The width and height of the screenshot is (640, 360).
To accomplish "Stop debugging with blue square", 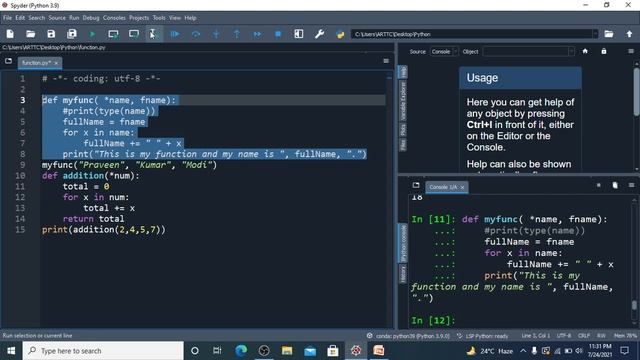I will pyautogui.click(x=278, y=34).
